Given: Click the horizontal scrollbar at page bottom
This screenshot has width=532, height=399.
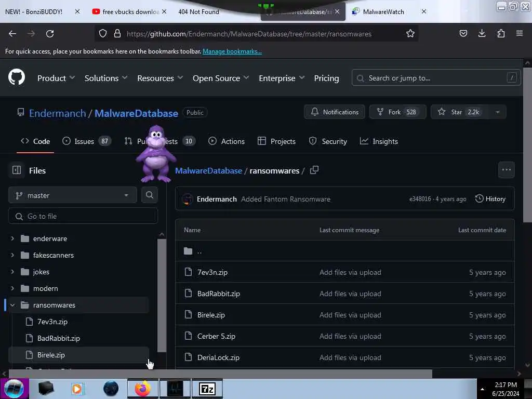Looking at the screenshot, I should [x=220, y=374].
